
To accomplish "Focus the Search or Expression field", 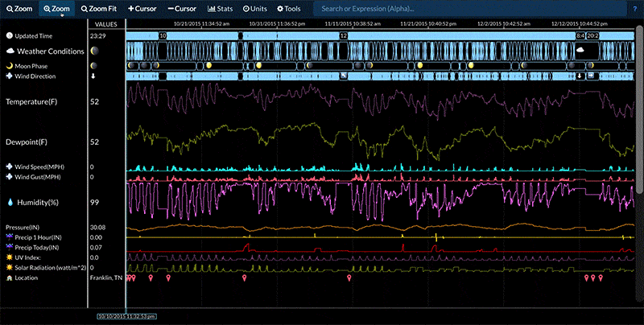I will [x=470, y=9].
